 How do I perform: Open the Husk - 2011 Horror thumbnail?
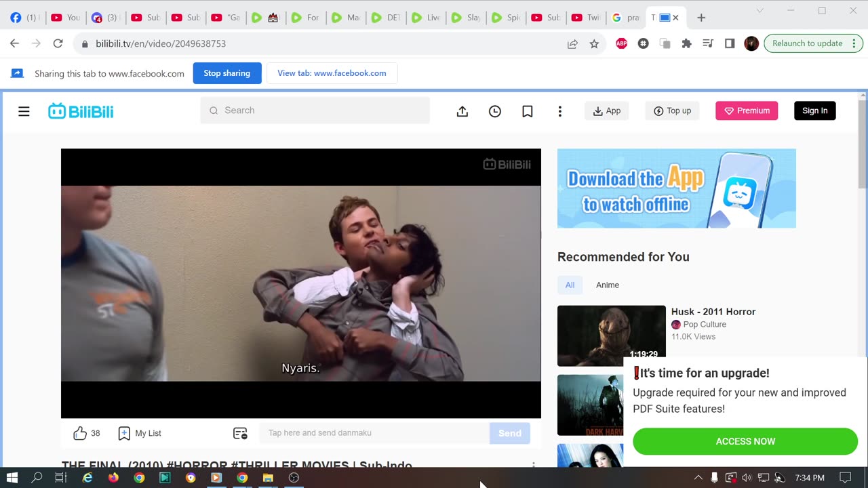(x=612, y=335)
